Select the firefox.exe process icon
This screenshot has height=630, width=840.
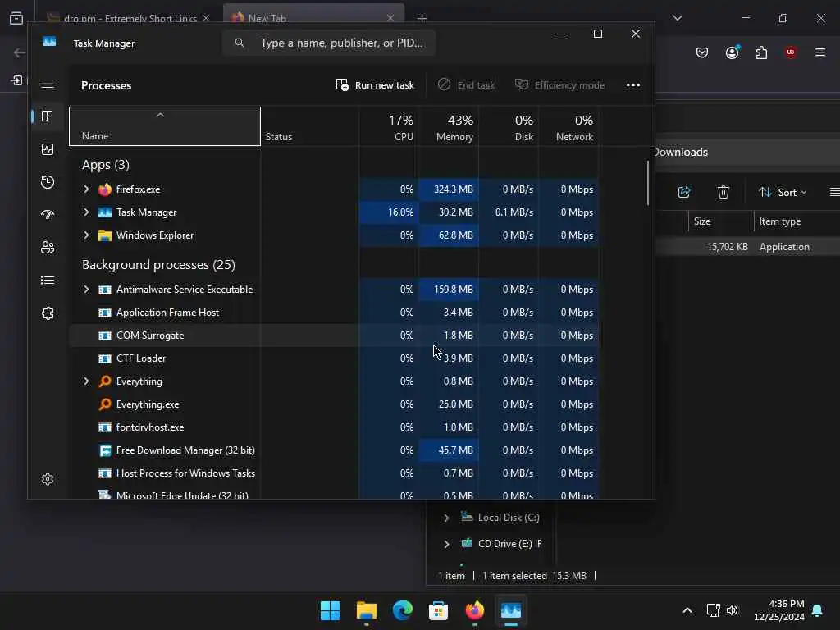pyautogui.click(x=105, y=189)
